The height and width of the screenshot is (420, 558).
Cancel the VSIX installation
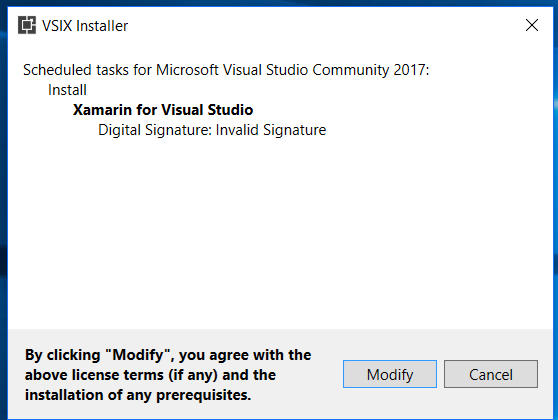(491, 374)
